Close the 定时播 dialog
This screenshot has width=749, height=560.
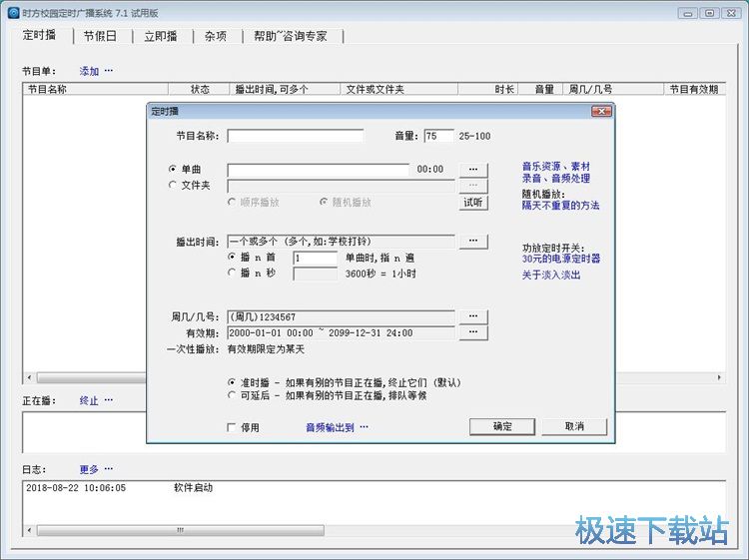click(601, 111)
